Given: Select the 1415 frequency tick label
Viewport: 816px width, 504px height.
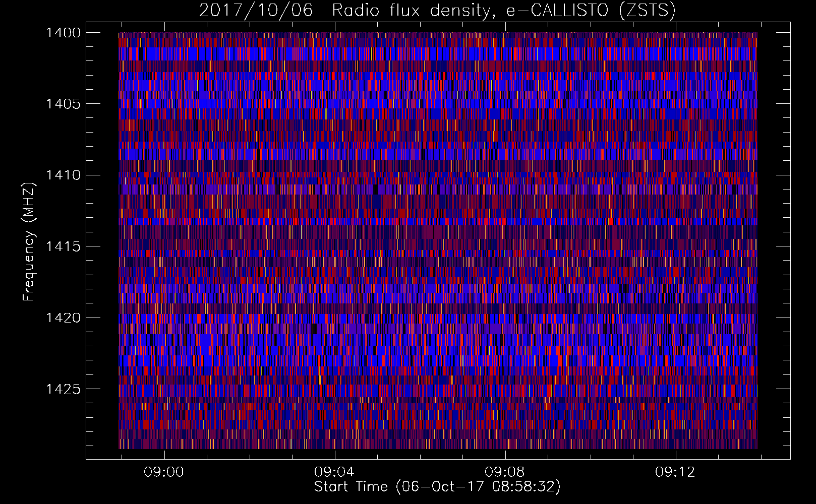Looking at the screenshot, I should pyautogui.click(x=63, y=246).
